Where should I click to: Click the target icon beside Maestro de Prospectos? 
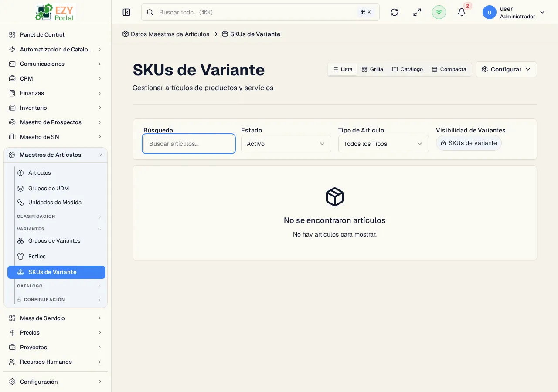click(x=12, y=122)
